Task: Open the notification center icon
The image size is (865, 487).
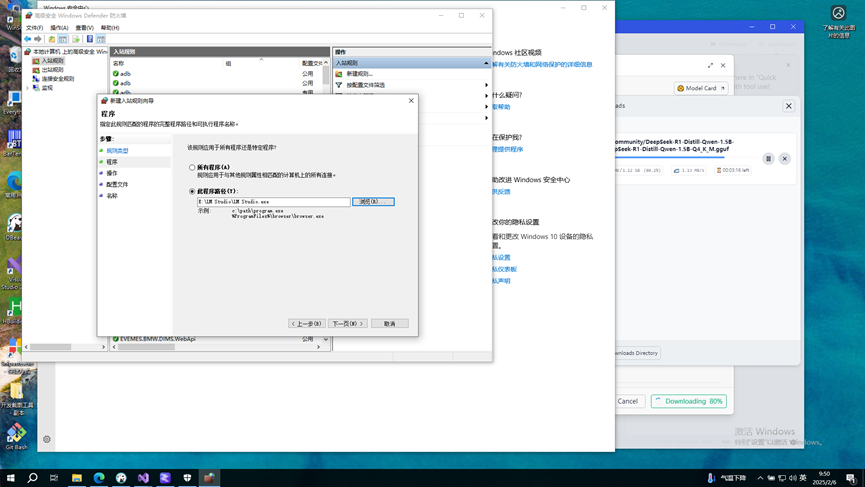Action: point(851,478)
